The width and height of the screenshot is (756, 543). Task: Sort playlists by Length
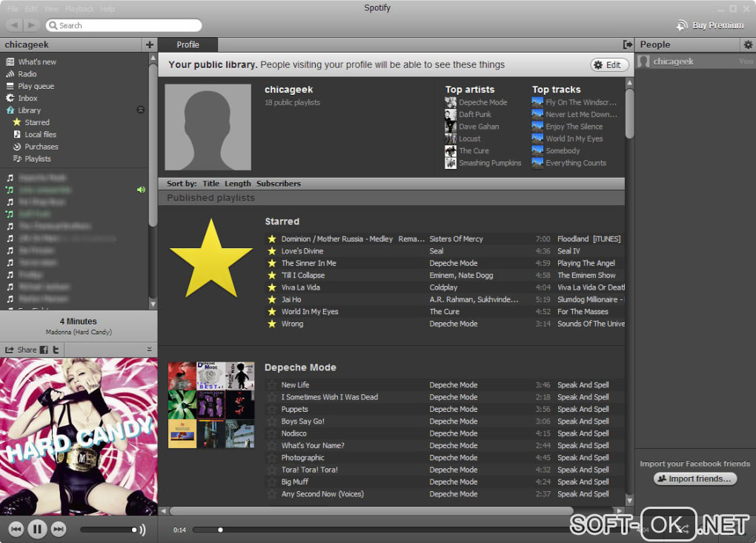[x=238, y=184]
